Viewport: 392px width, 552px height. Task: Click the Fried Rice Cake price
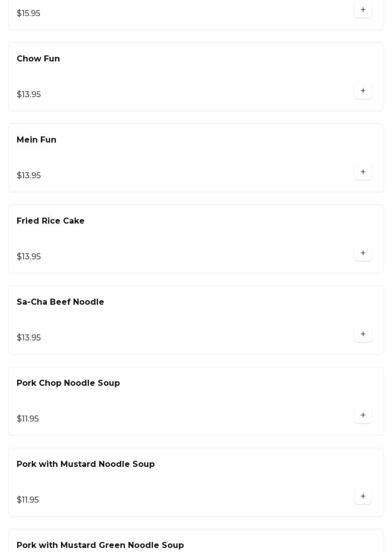[29, 257]
